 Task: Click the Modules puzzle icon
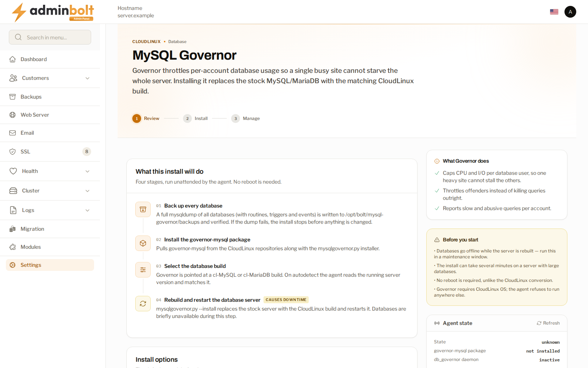[x=12, y=247]
